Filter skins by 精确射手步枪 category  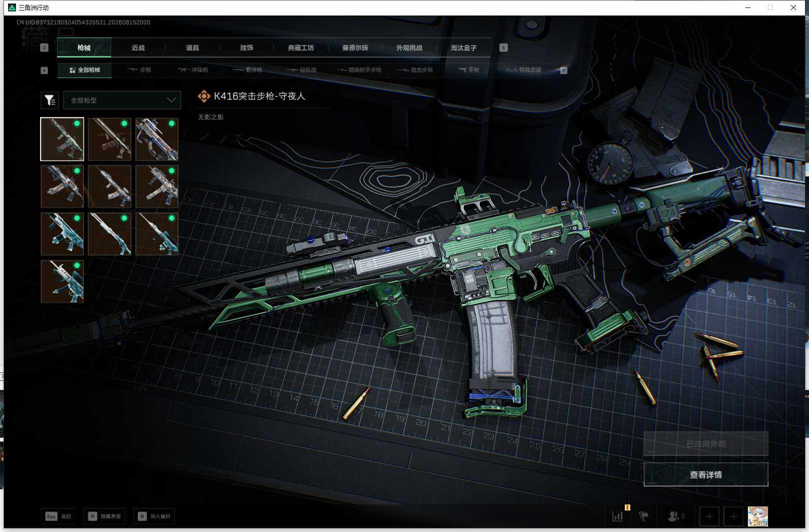[x=358, y=70]
